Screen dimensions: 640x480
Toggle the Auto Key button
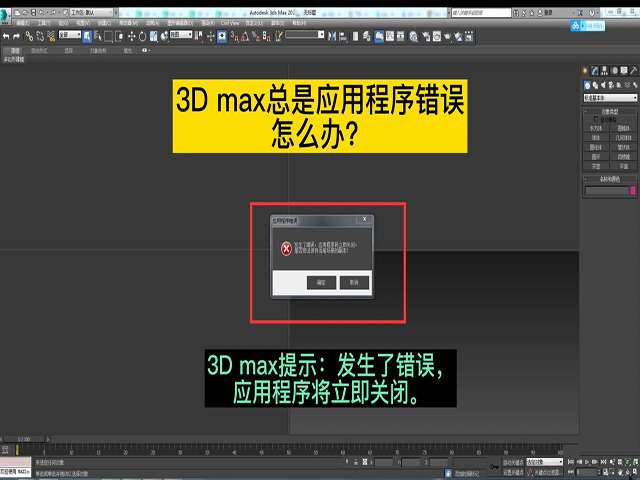click(513, 462)
